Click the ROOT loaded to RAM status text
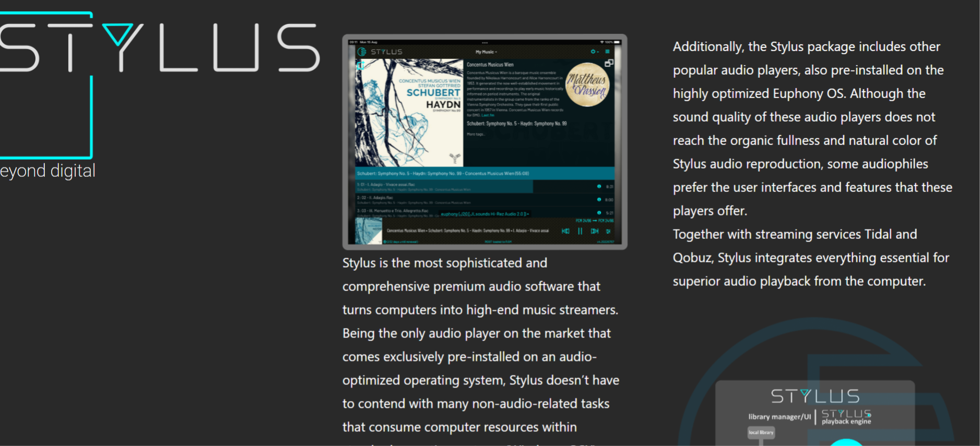Image resolution: width=980 pixels, height=446 pixels. [x=498, y=242]
